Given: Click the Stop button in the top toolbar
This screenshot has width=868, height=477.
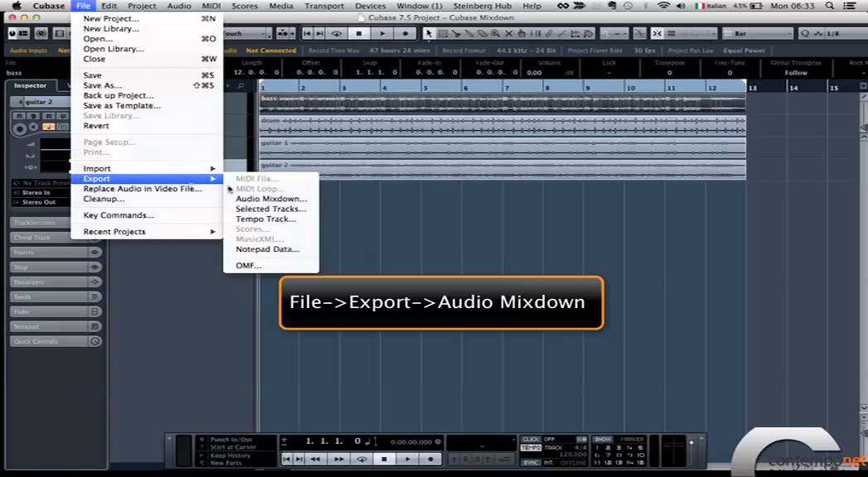Looking at the screenshot, I should click(x=359, y=34).
